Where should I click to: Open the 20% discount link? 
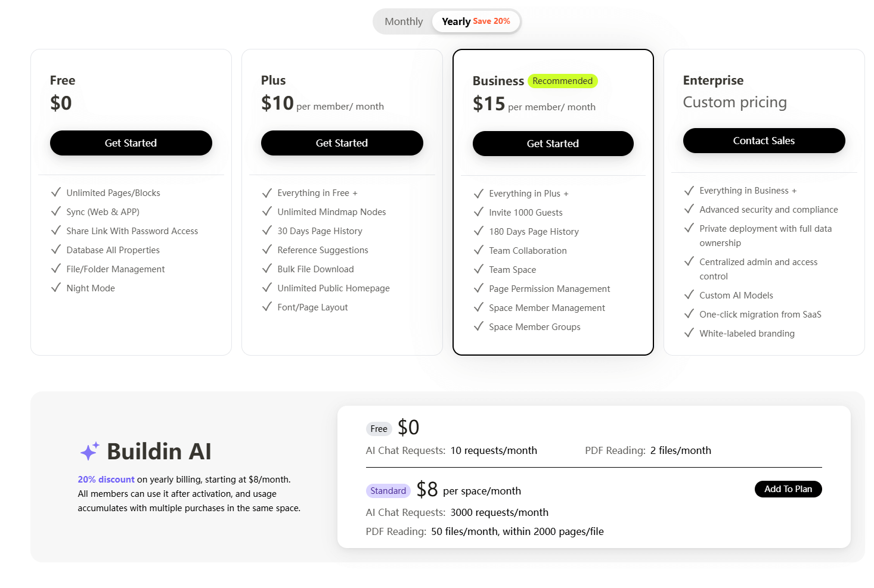[106, 479]
